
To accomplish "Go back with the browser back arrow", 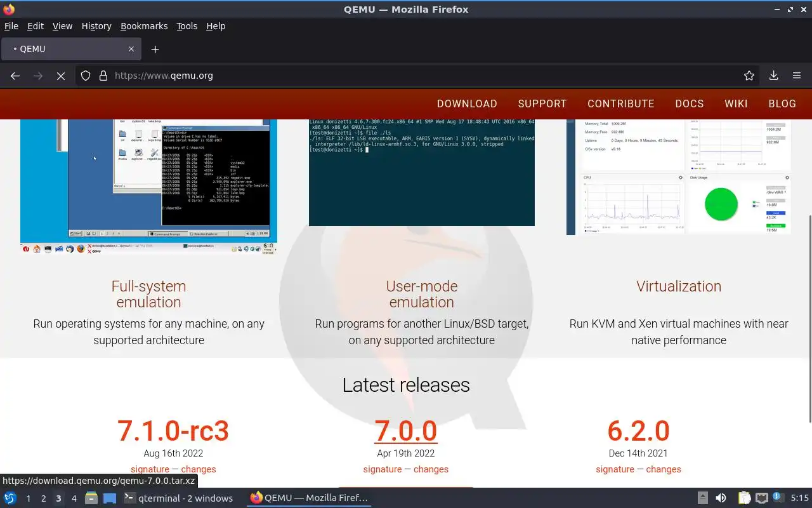I will point(15,76).
